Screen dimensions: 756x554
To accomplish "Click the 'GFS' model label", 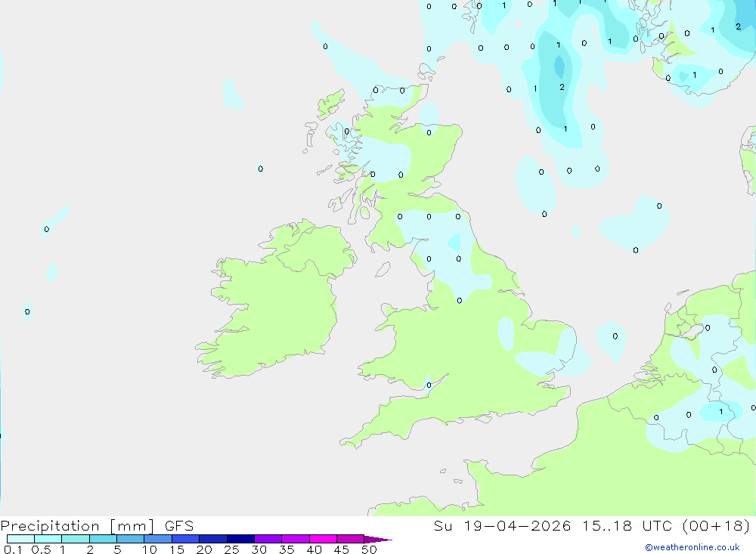I will click(x=179, y=526).
